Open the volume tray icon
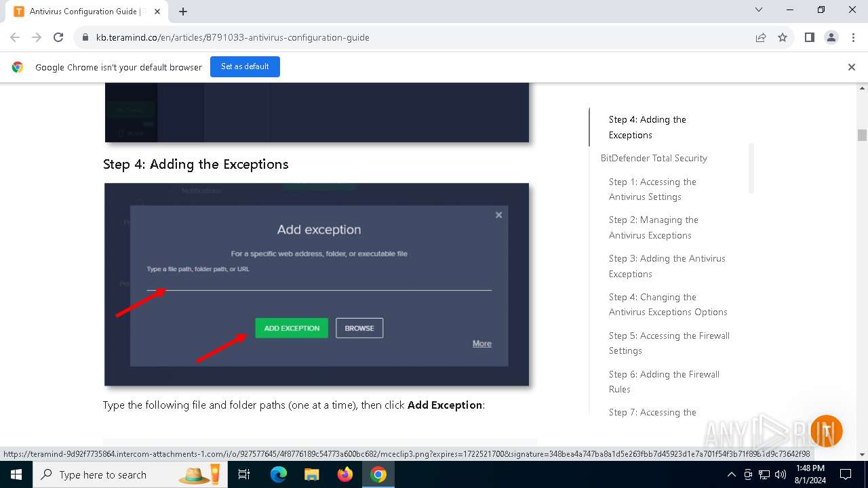Viewport: 868px width, 488px height. pos(781,474)
